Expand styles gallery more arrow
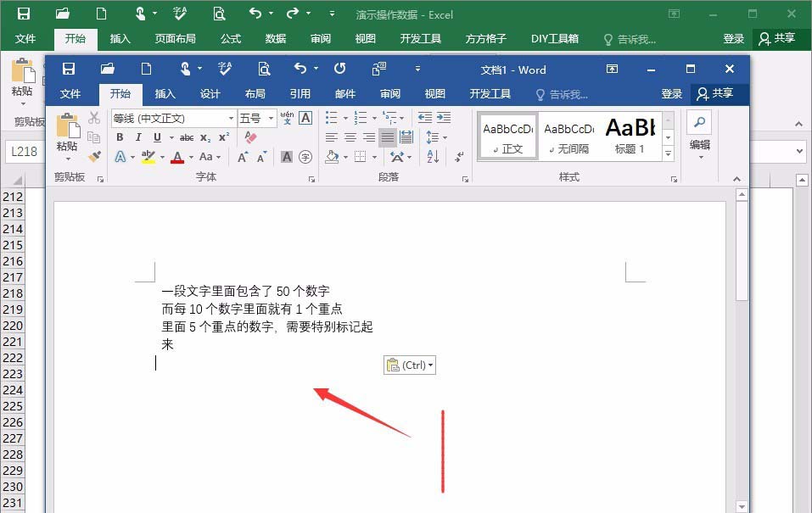Image resolution: width=812 pixels, height=513 pixels. pyautogui.click(x=668, y=153)
